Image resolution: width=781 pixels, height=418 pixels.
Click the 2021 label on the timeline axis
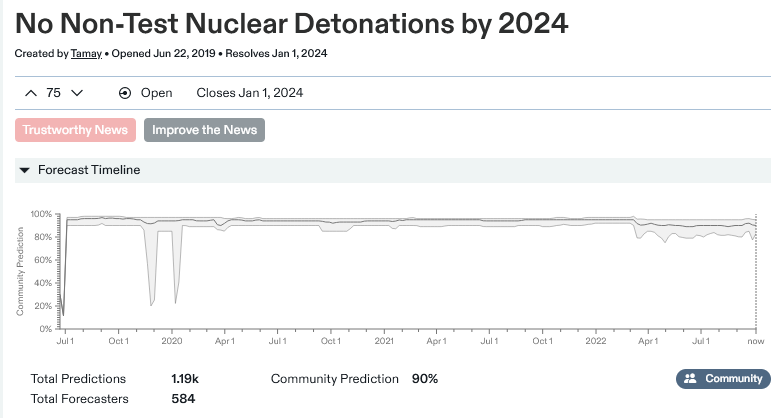(x=384, y=341)
